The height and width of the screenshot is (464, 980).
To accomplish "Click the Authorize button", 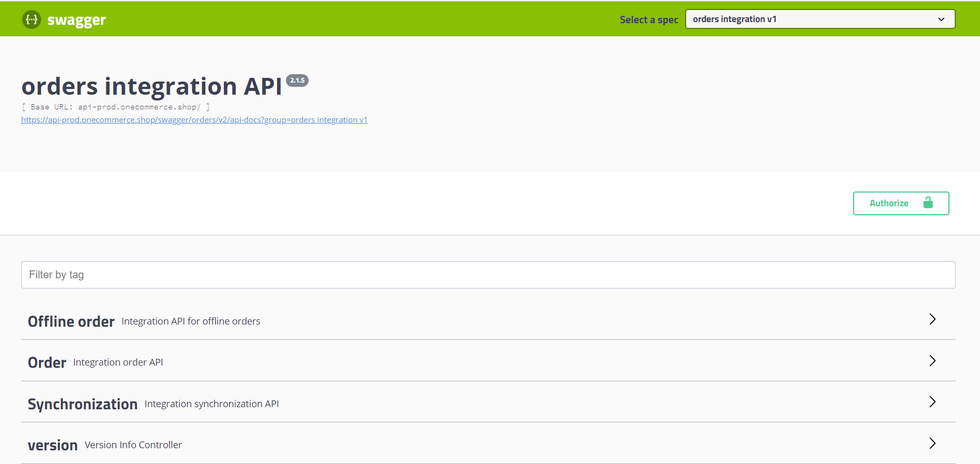I will (x=900, y=203).
